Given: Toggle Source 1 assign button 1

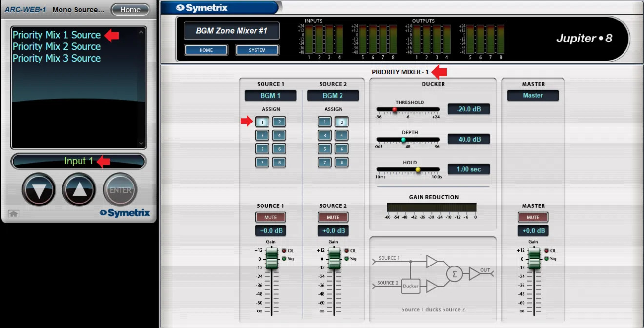Looking at the screenshot, I should coord(262,122).
